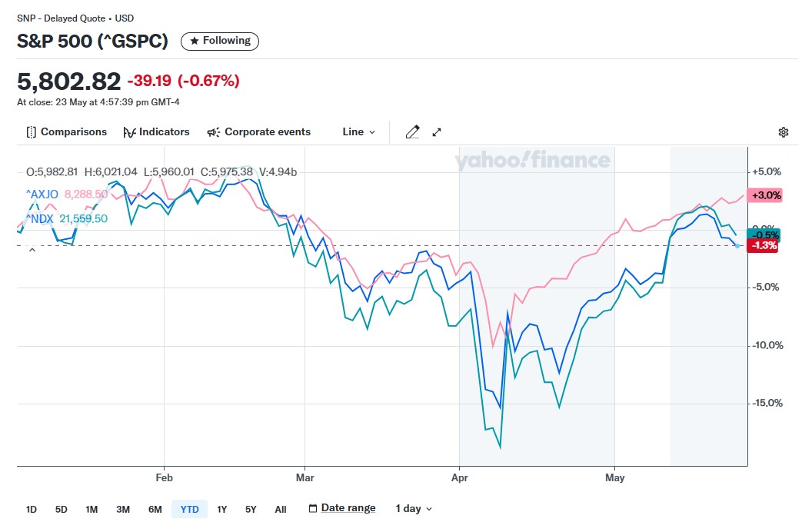Open the Comparisons panel
This screenshot has width=812, height=532.
coord(66,132)
